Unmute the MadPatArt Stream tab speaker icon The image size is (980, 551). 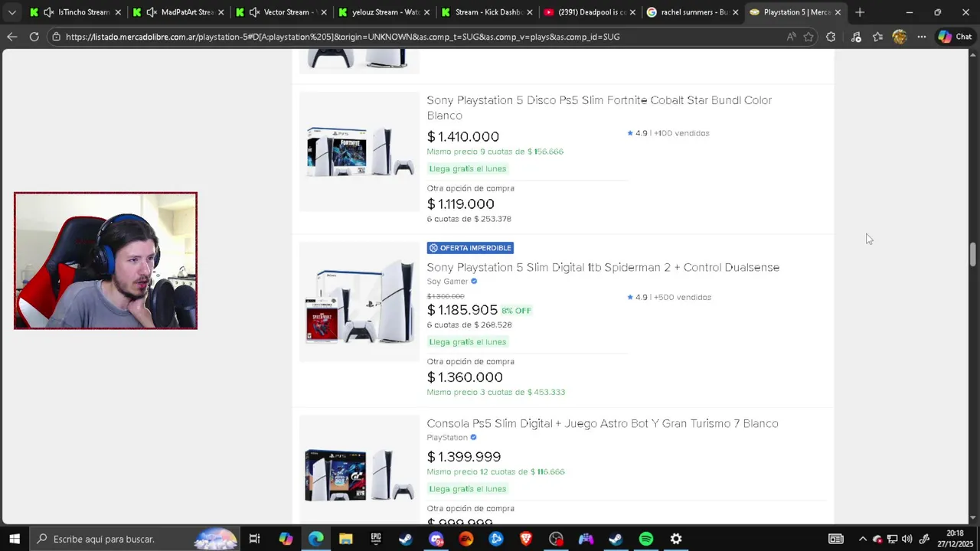pyautogui.click(x=151, y=12)
